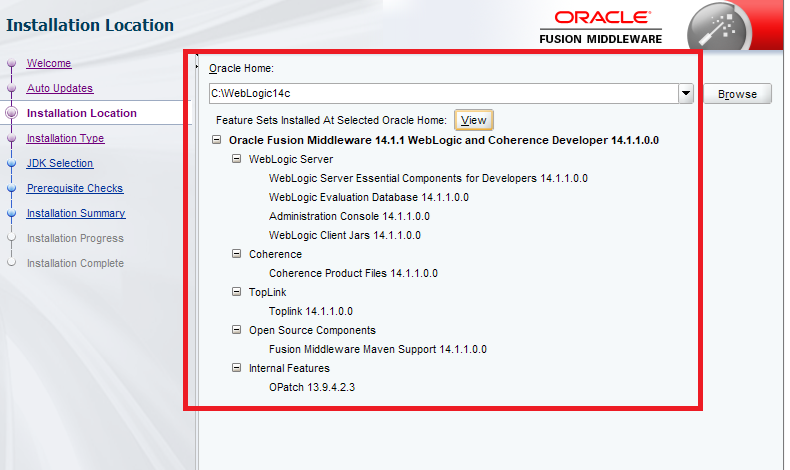Image resolution: width=790 pixels, height=470 pixels.
Task: Open the Installation Type step
Action: [65, 138]
